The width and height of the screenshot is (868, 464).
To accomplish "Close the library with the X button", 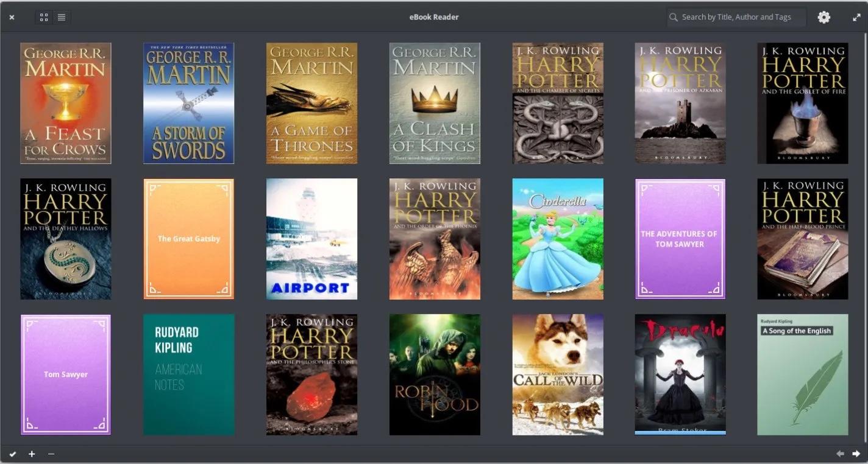I will click(11, 17).
